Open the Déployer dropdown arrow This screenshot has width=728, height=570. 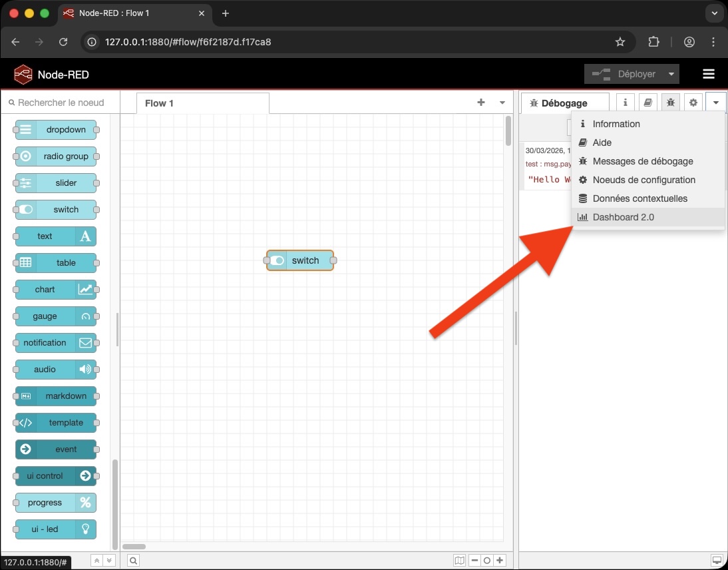pos(671,74)
